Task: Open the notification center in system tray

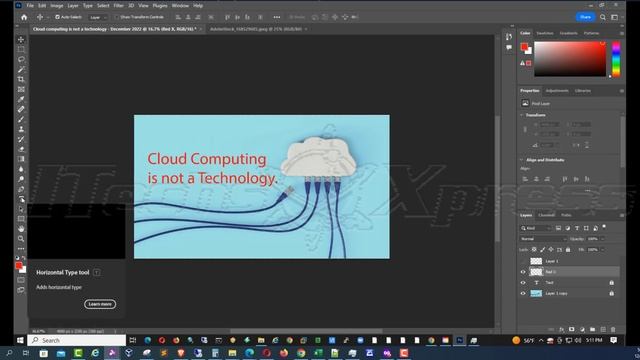Action: 613,340
